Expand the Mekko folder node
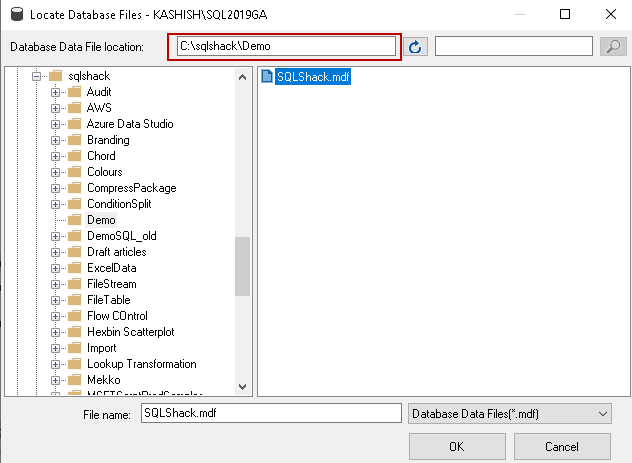 [56, 380]
